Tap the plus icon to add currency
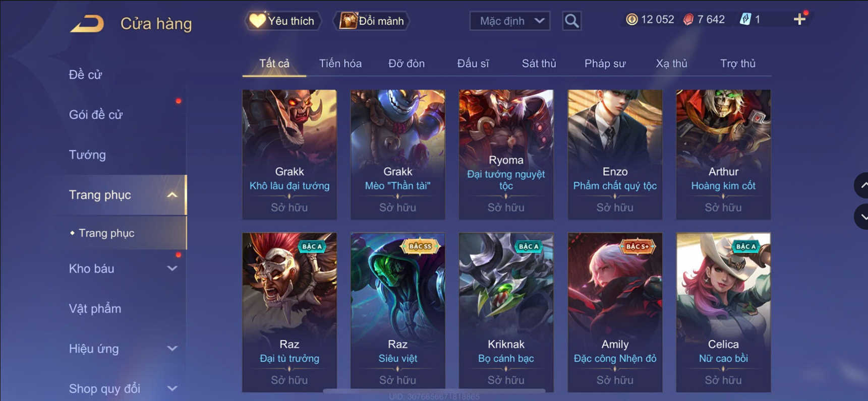Screen dimensions: 868x401 799,20
